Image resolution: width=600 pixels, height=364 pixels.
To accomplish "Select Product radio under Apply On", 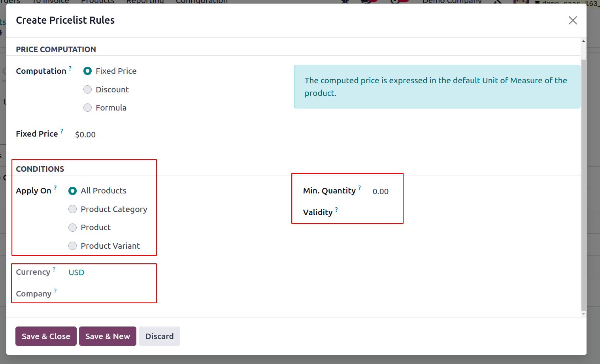I will [x=89, y=227].
